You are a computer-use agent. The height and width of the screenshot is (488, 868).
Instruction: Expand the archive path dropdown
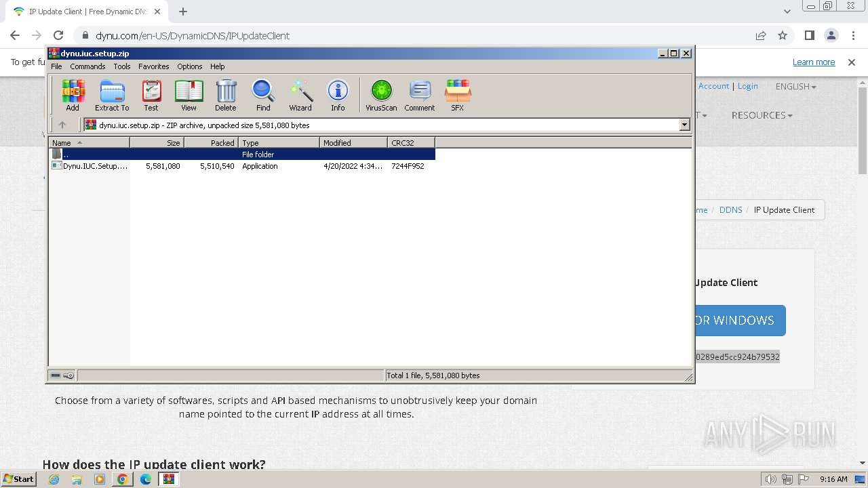(x=684, y=125)
